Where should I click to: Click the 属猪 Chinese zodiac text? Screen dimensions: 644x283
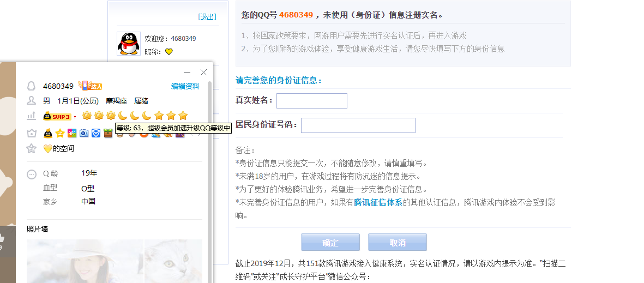click(x=141, y=101)
